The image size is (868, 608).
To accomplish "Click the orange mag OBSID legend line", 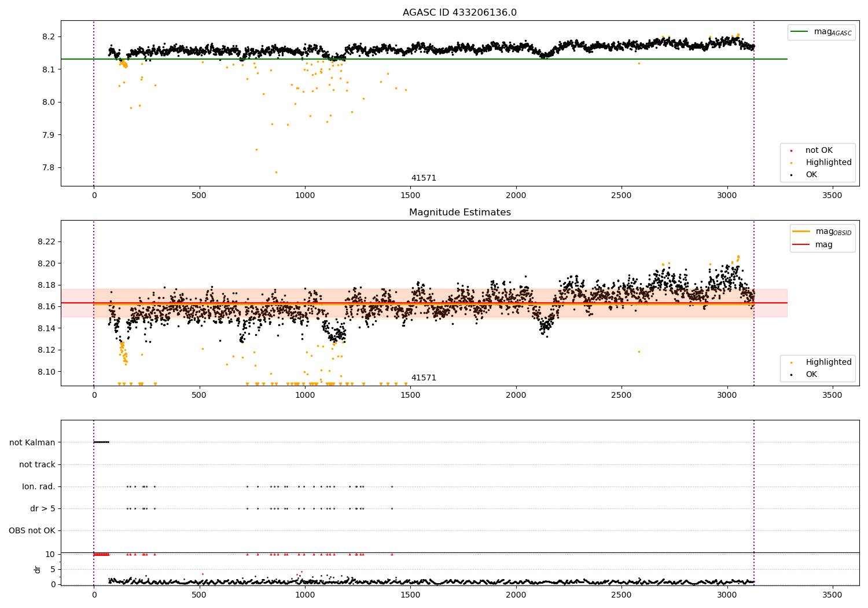I will click(x=801, y=232).
